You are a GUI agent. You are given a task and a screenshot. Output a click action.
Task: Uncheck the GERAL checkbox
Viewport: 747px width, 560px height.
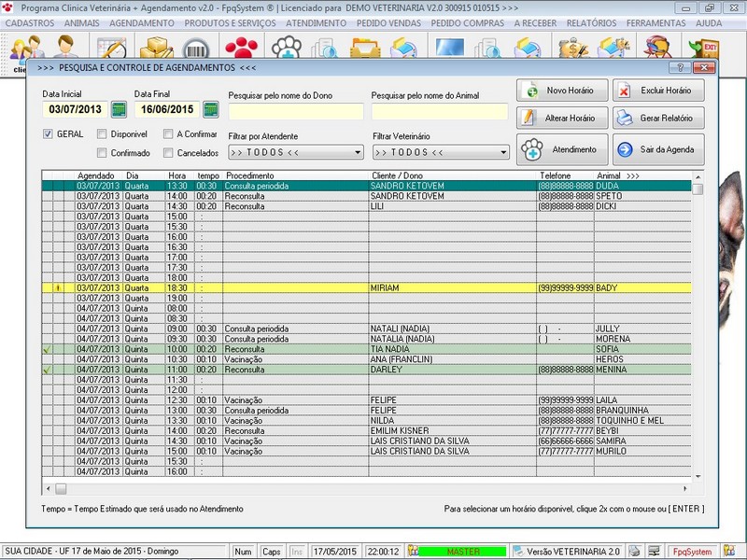click(x=48, y=134)
